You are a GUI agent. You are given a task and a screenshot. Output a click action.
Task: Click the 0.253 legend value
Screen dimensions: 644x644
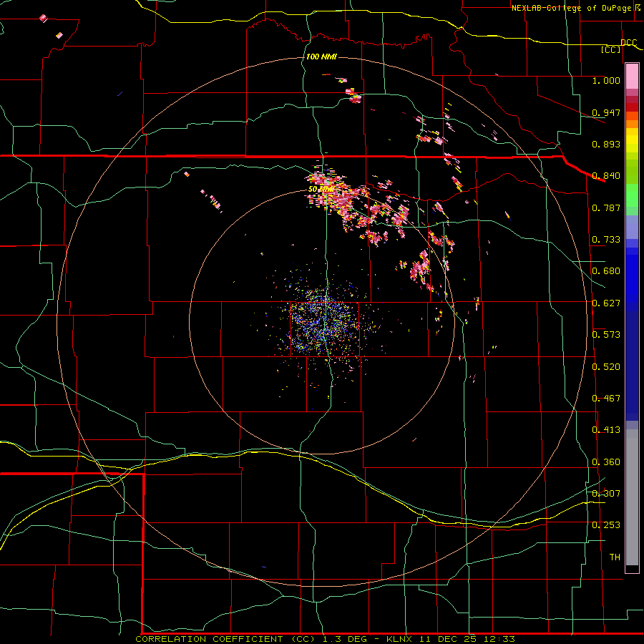pos(606,525)
